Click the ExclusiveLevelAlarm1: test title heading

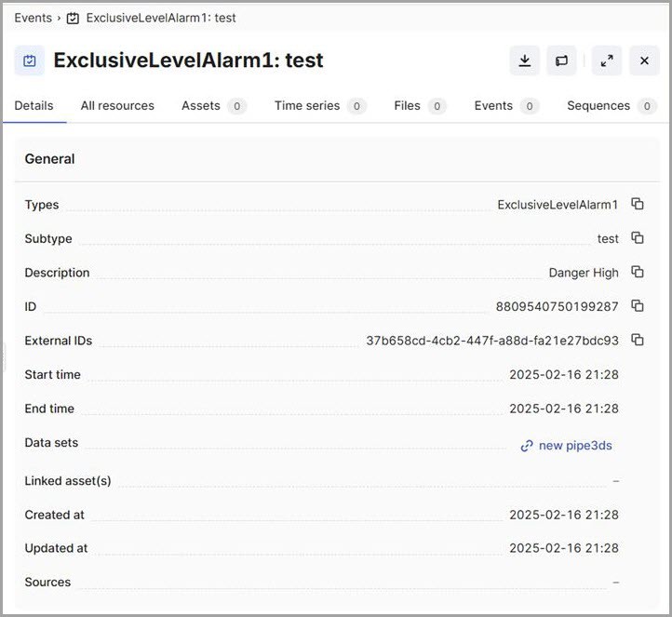pyautogui.click(x=188, y=60)
